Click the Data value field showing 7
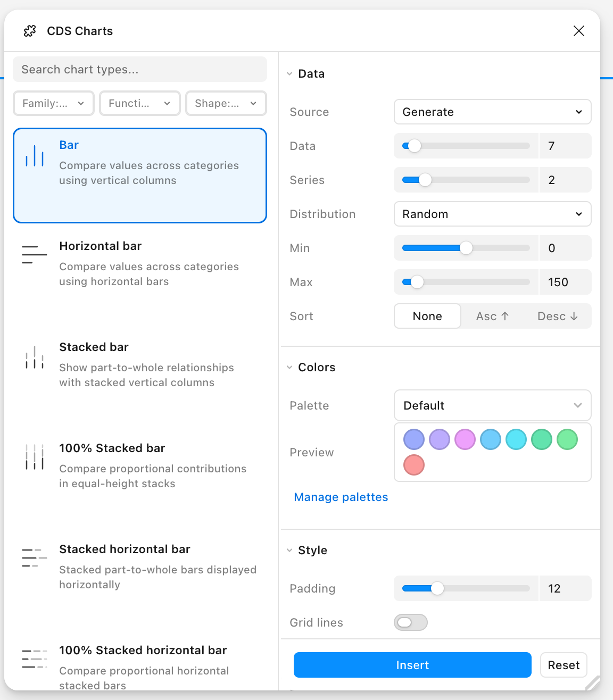The image size is (613, 700). [566, 146]
